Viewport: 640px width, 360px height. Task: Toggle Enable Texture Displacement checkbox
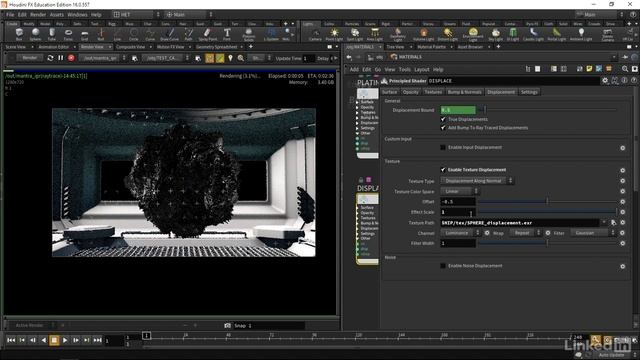click(x=443, y=170)
